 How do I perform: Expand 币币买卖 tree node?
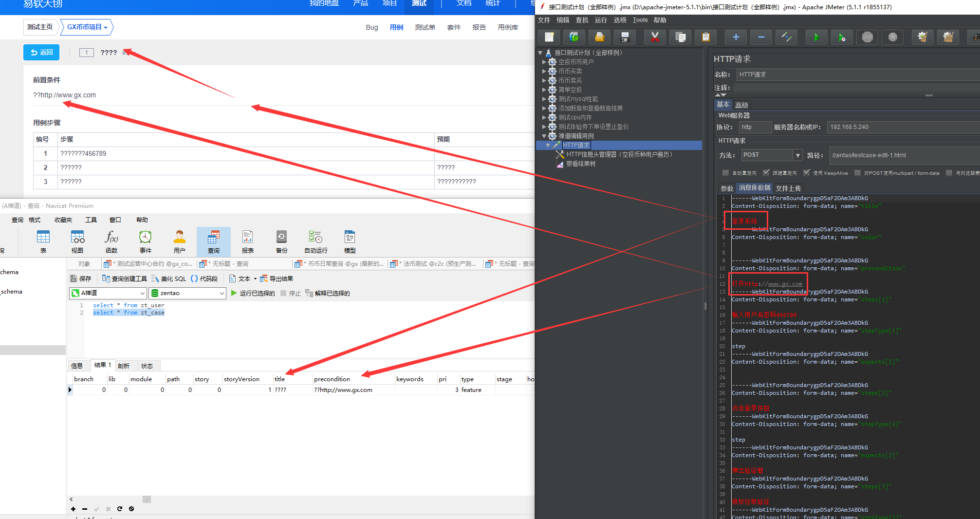[544, 71]
